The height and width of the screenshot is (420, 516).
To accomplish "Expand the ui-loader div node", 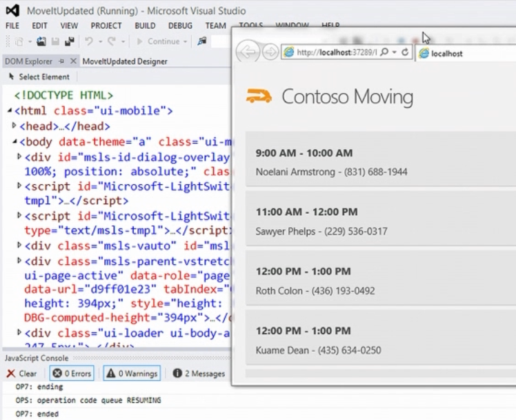I will (x=19, y=332).
